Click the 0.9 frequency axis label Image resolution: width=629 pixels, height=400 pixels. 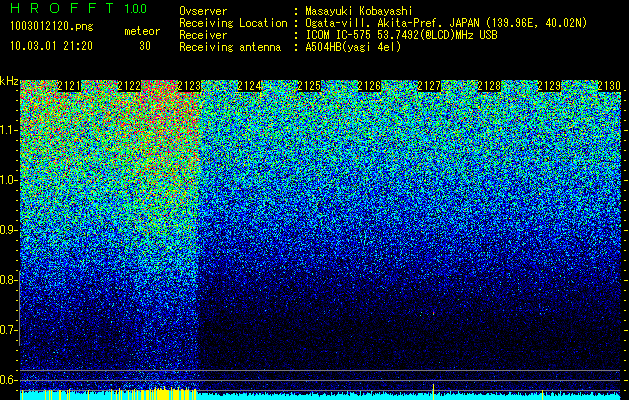[8, 230]
